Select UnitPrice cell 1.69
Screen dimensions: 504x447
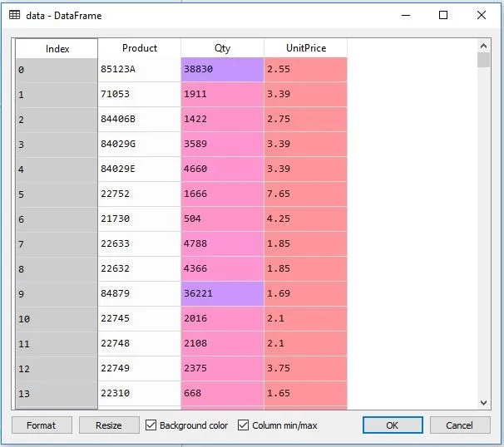[306, 293]
